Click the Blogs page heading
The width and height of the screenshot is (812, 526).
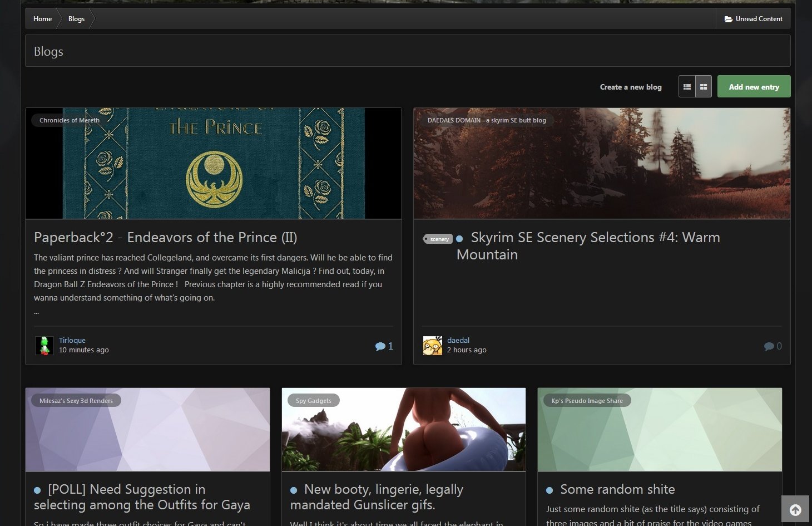tap(48, 51)
